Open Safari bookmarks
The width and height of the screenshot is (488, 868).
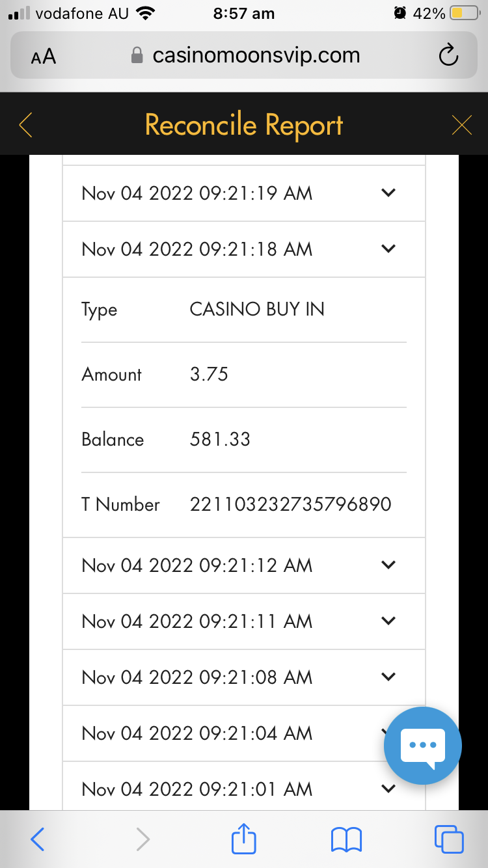(x=346, y=839)
